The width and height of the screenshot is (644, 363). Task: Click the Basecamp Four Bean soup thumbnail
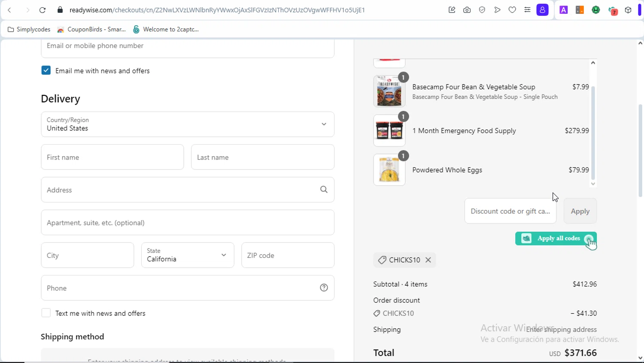pyautogui.click(x=389, y=91)
